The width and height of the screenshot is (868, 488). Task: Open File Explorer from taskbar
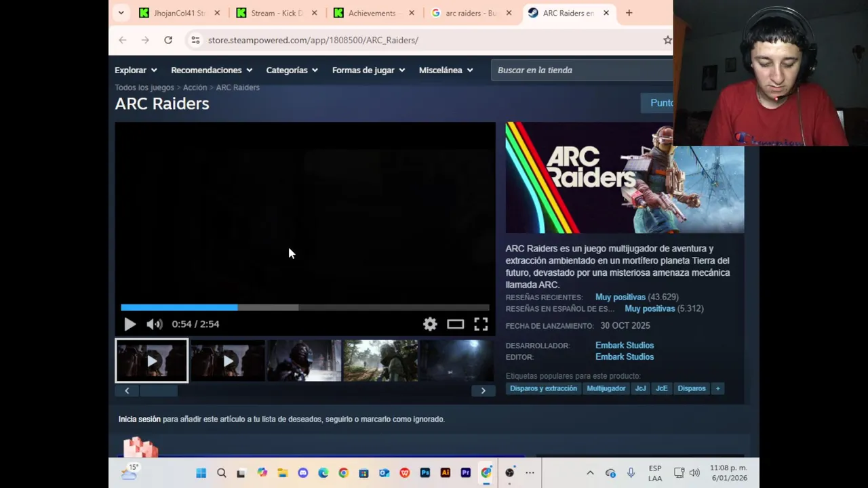[x=283, y=473]
